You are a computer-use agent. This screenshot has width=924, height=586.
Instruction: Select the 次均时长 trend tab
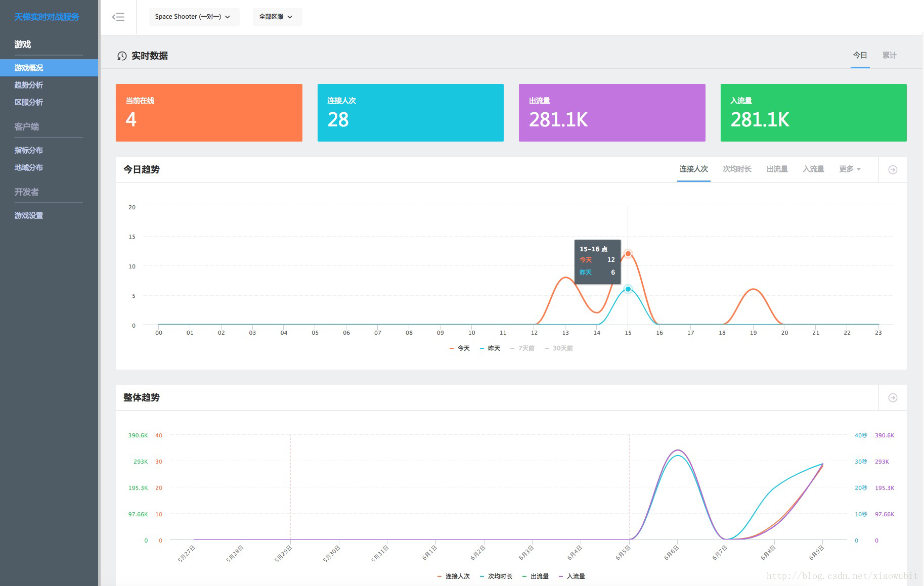(737, 169)
